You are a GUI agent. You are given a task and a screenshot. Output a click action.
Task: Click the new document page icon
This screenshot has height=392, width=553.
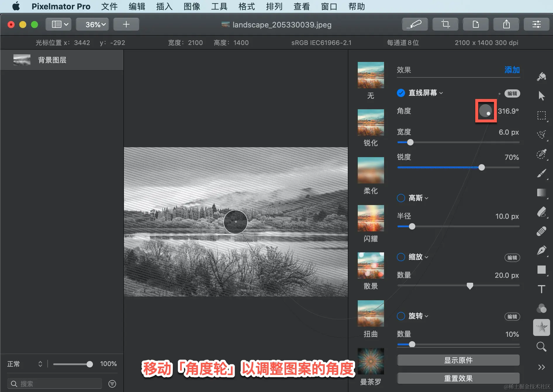[x=476, y=24]
